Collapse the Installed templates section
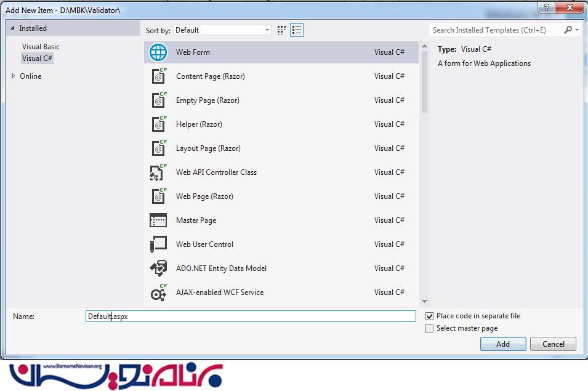 point(12,28)
